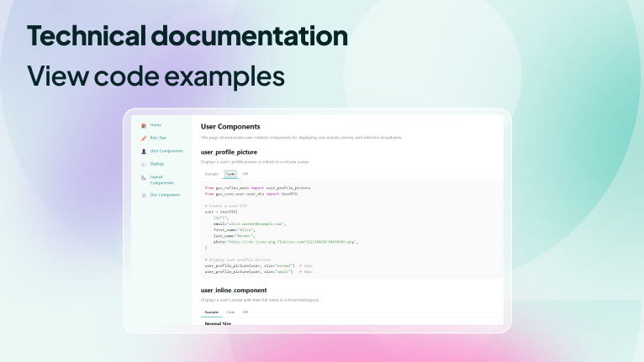Screen dimensions: 644x362
Task: Click the user_profile_picture section heading
Action: (235, 152)
